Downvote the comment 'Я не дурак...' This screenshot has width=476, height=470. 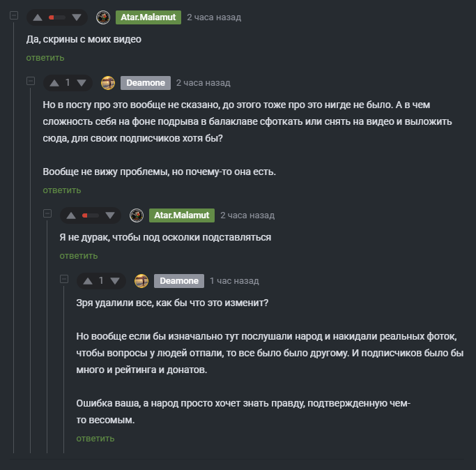(x=109, y=215)
